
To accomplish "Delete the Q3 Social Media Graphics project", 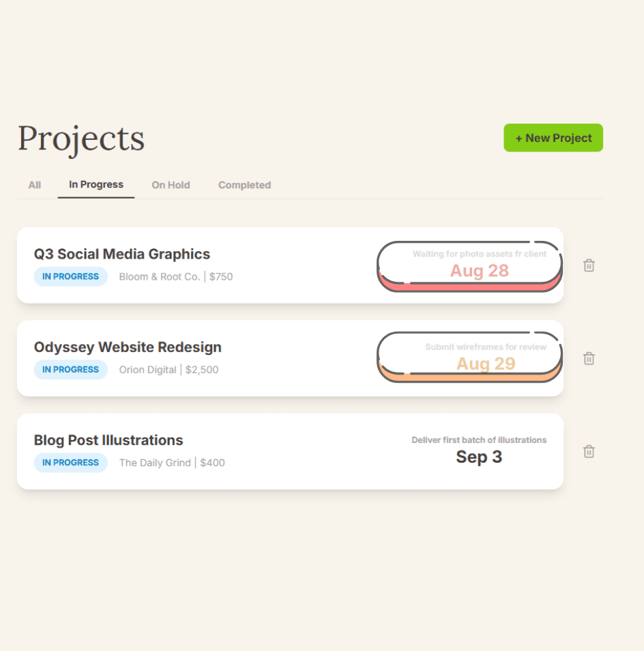I will tap(589, 265).
